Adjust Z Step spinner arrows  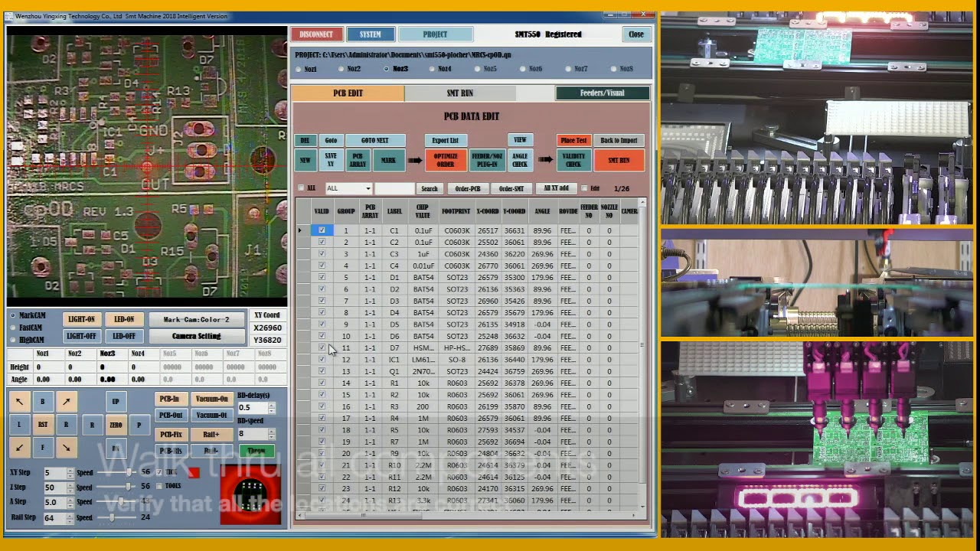point(70,487)
